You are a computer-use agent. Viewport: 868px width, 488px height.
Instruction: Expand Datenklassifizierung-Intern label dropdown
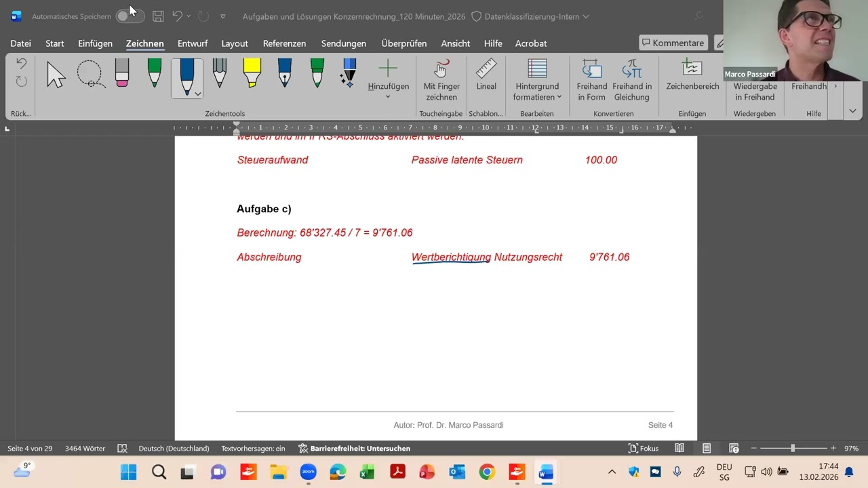point(586,16)
